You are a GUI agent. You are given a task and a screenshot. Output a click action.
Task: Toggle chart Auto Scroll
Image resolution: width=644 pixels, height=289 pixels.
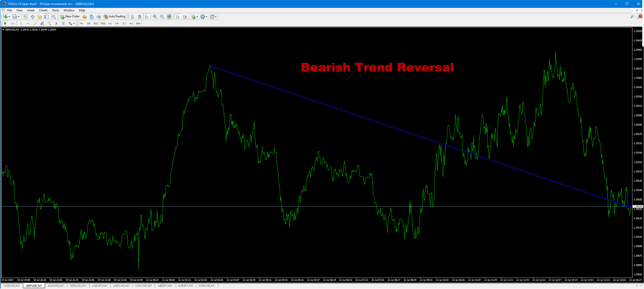[178, 17]
